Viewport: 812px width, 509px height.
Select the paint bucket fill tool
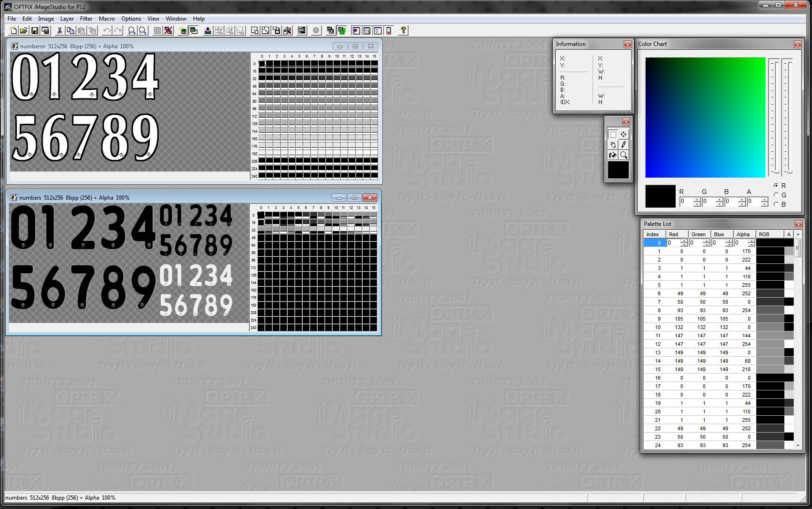pyautogui.click(x=613, y=155)
